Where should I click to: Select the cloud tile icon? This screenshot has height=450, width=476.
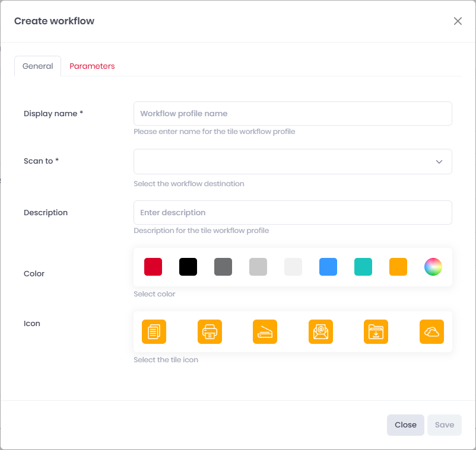(x=431, y=331)
